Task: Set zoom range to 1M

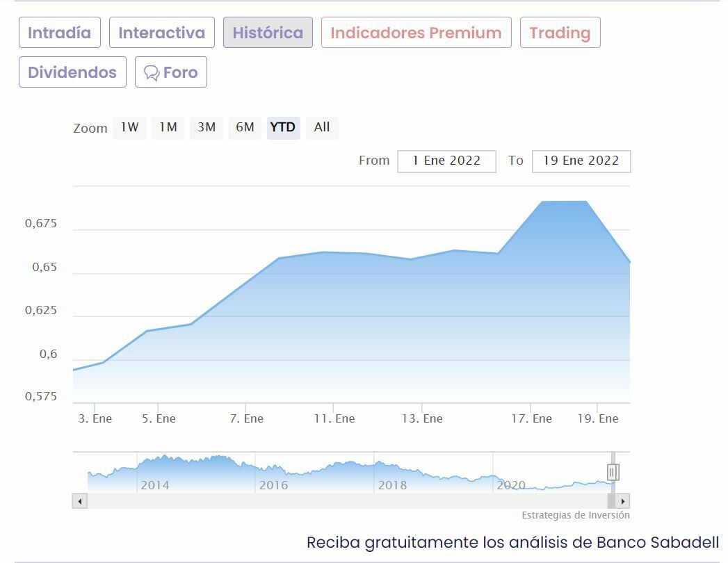Action: click(x=168, y=128)
